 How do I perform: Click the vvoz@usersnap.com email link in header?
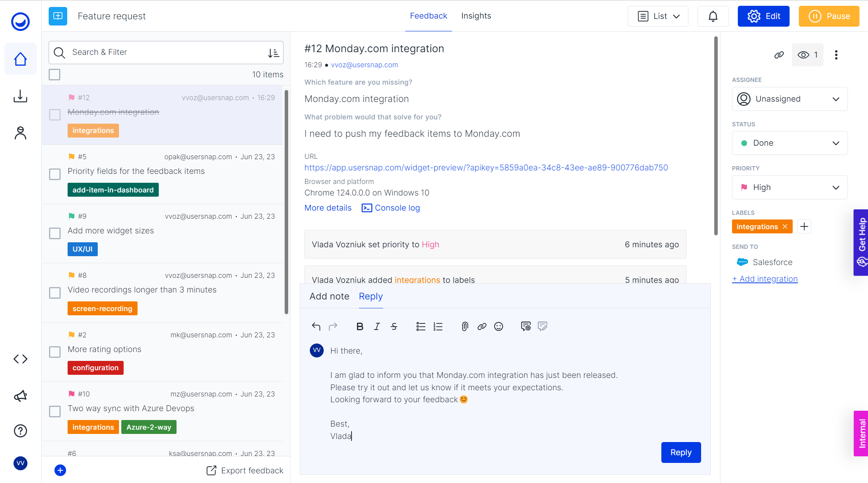364,65
